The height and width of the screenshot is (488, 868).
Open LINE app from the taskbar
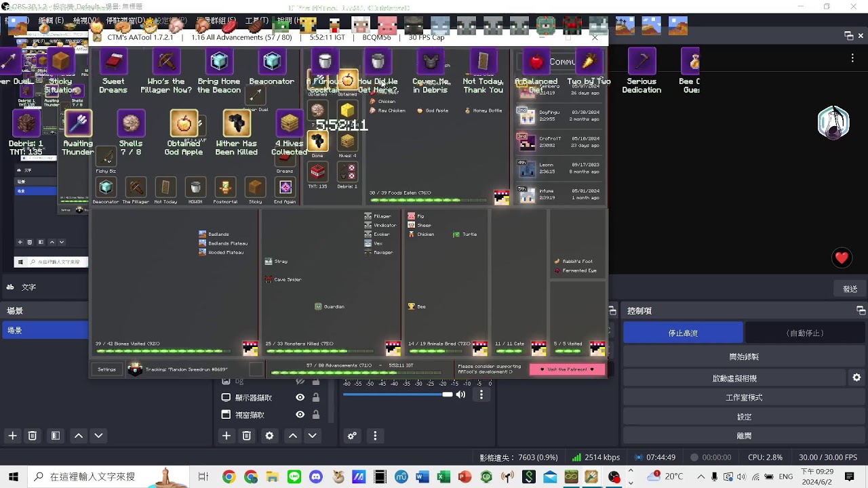pos(294,477)
